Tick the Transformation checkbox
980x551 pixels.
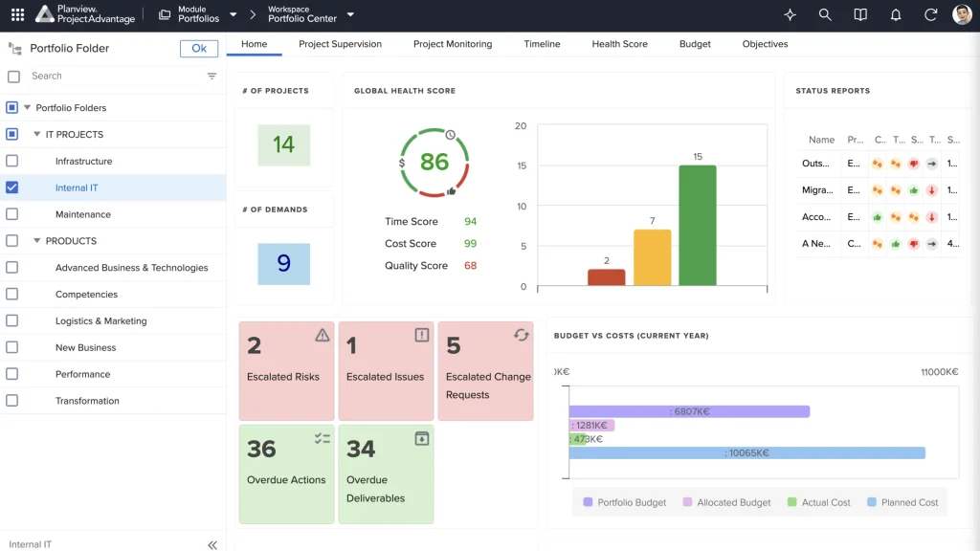[x=11, y=401]
